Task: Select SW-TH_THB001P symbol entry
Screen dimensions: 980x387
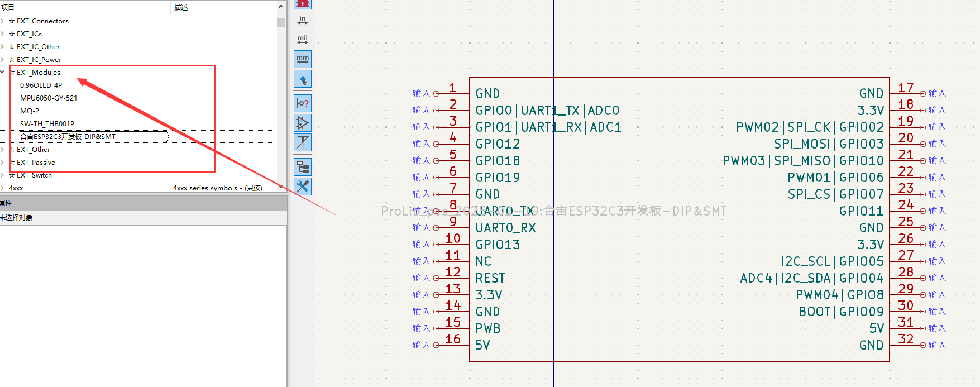Action: point(47,124)
